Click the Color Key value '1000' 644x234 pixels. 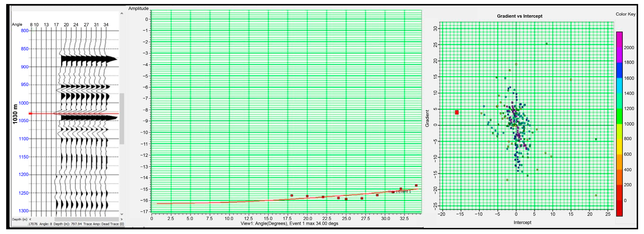629,124
